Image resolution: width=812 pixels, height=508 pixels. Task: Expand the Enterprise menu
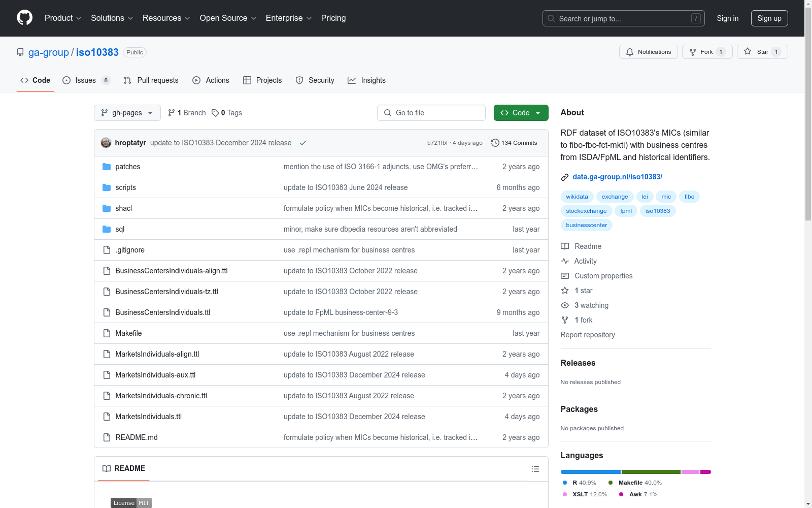click(x=289, y=18)
